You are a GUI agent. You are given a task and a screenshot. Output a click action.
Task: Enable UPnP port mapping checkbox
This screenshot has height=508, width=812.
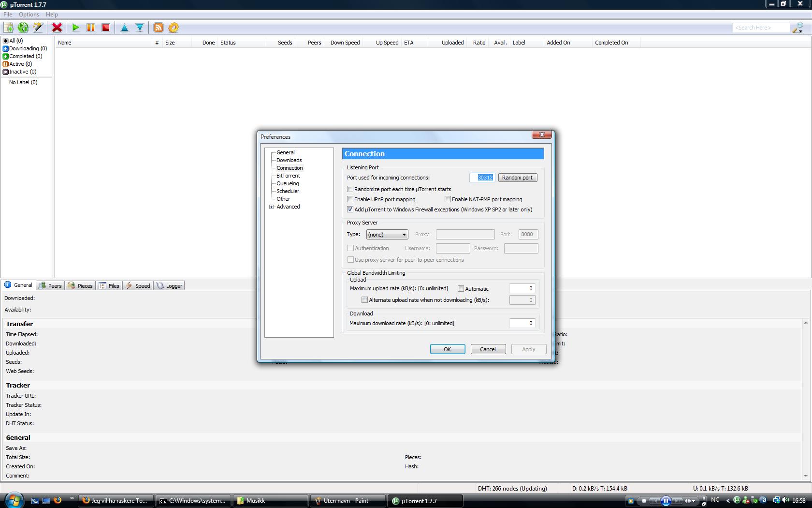pyautogui.click(x=350, y=199)
